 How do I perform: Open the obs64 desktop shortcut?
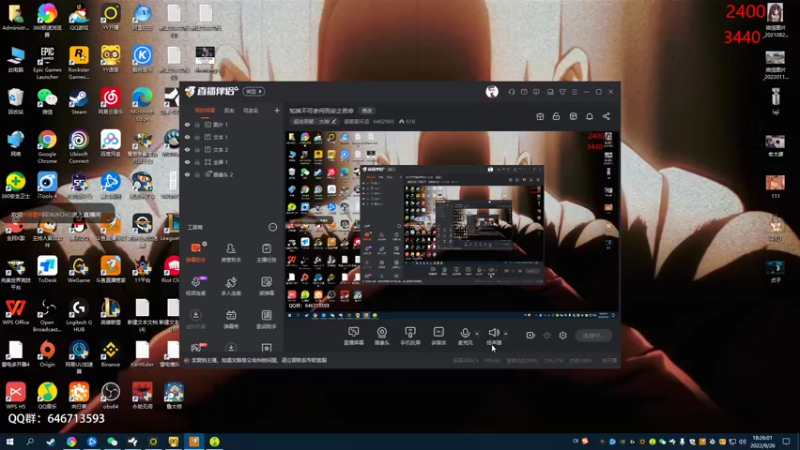click(x=111, y=396)
